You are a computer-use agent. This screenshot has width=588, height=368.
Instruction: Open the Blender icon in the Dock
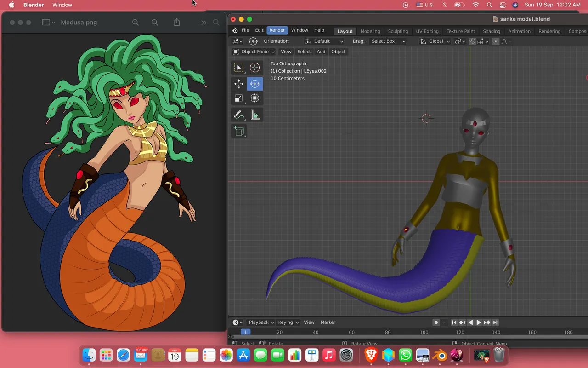click(x=440, y=355)
